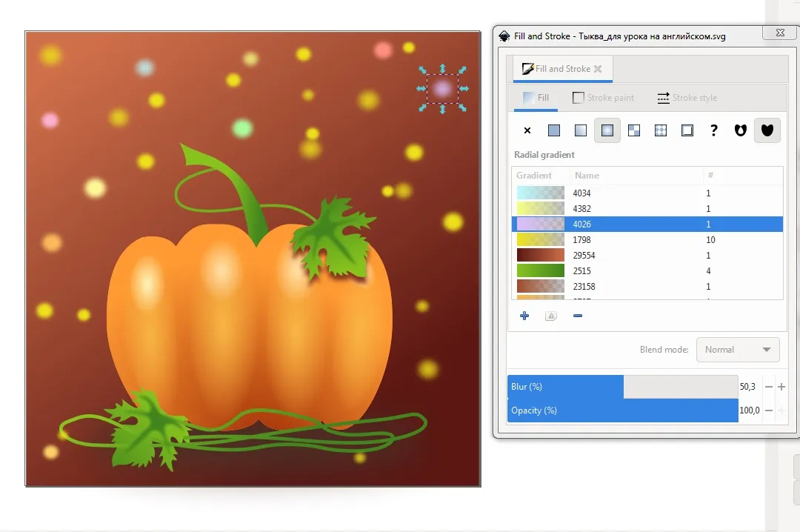The width and height of the screenshot is (800, 532).
Task: Open the Fill tab
Action: 536,98
